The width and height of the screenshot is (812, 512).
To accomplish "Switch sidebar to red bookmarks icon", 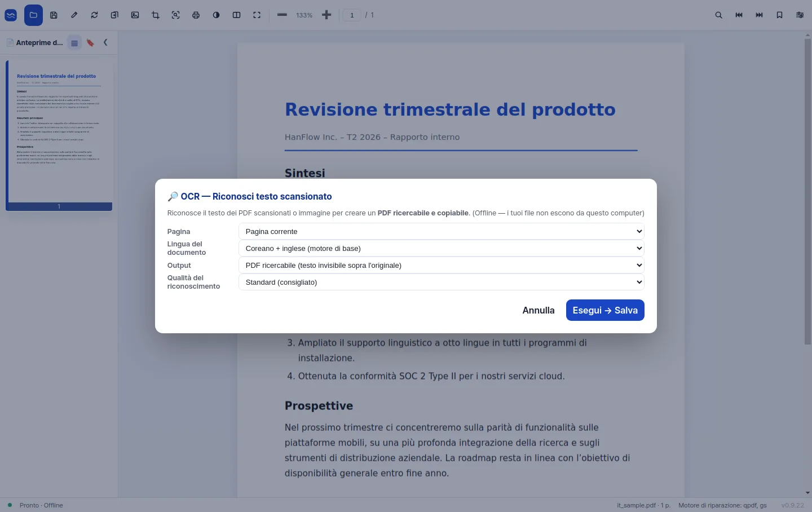I will [x=90, y=43].
